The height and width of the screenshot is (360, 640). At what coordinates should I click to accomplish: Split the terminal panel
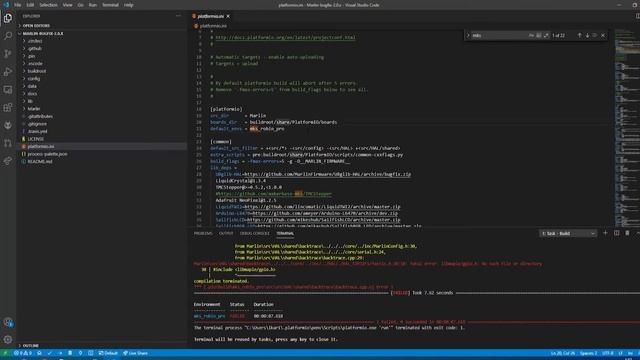click(x=616, y=233)
